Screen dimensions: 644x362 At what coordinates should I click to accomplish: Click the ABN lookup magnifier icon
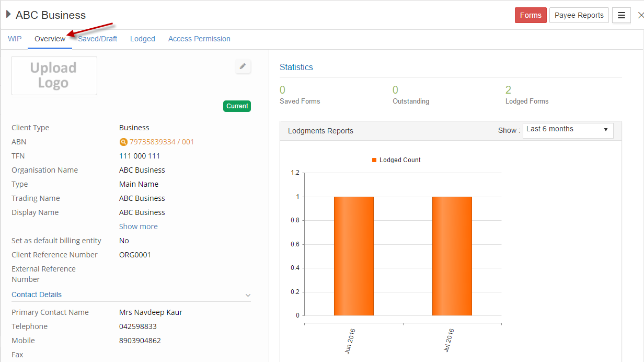pyautogui.click(x=123, y=142)
